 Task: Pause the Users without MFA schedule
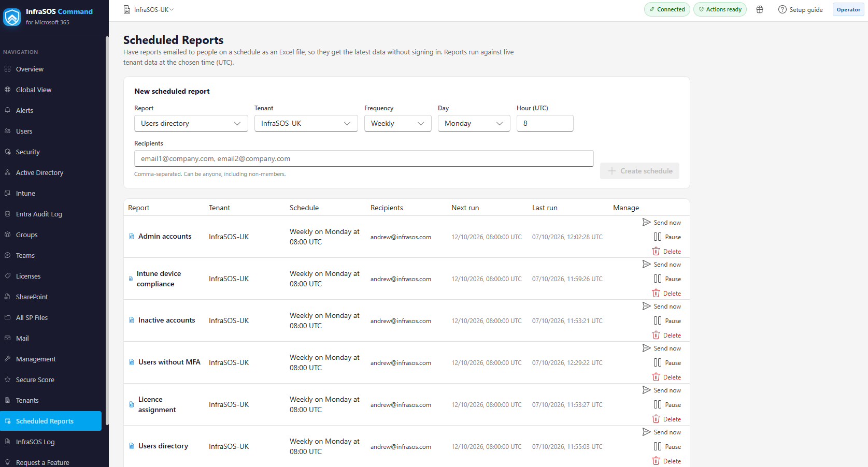pyautogui.click(x=667, y=362)
